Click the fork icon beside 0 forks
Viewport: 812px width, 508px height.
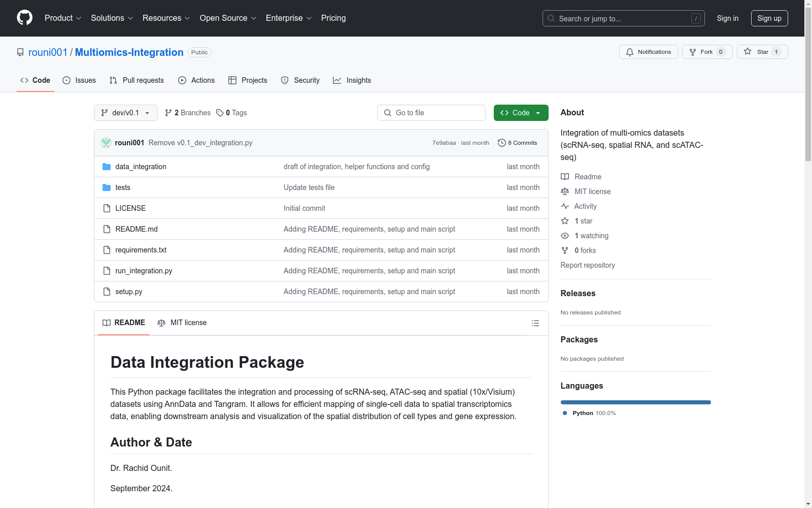(x=565, y=250)
